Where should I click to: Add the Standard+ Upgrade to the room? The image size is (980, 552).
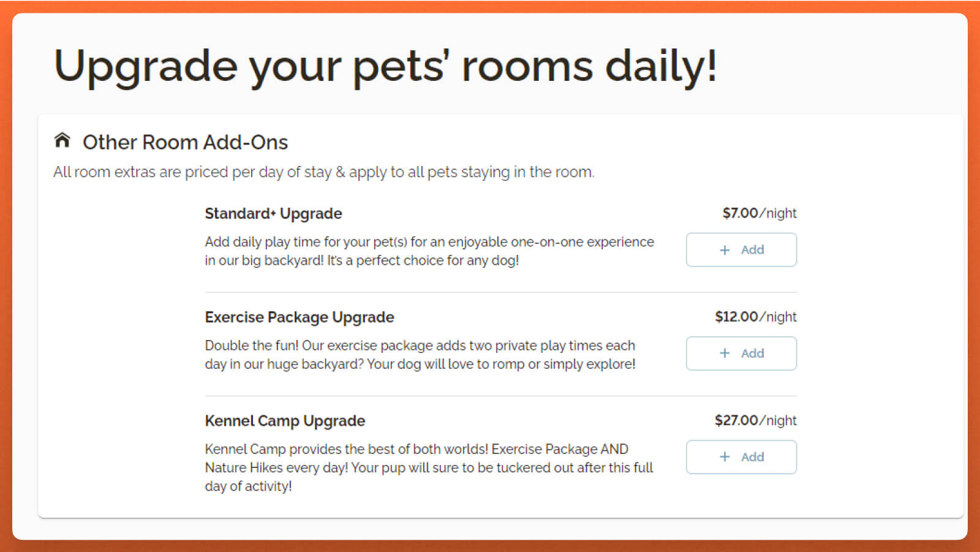click(741, 250)
